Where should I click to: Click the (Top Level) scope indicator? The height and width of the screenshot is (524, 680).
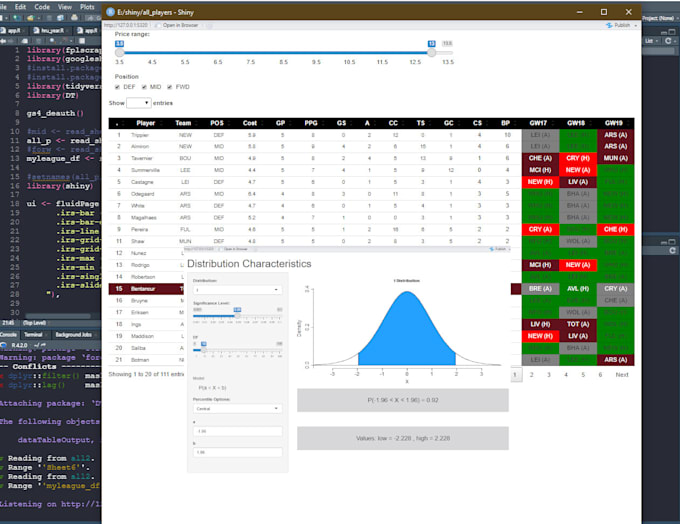(34, 323)
